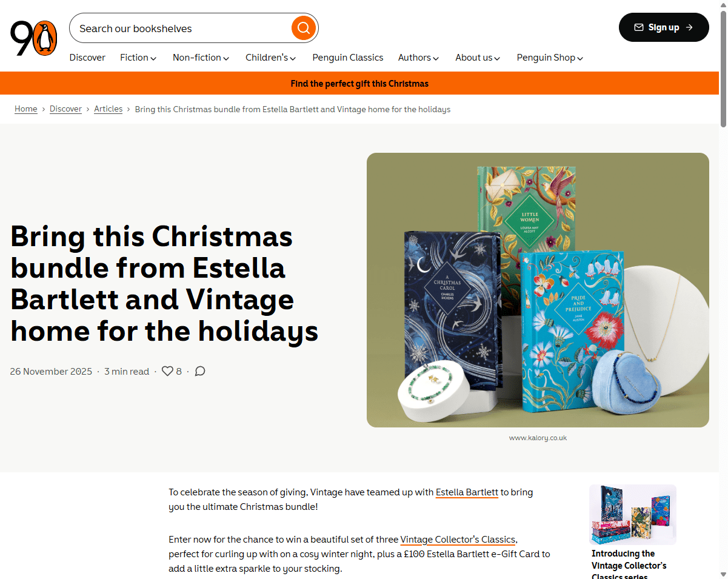This screenshot has height=579, width=728.
Task: Open the Articles breadcrumb link
Action: (x=109, y=109)
